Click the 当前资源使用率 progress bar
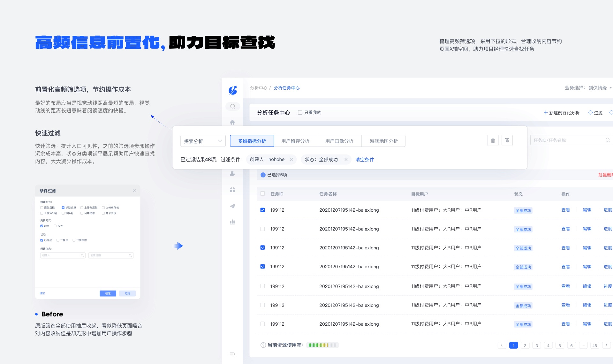 pos(322,345)
